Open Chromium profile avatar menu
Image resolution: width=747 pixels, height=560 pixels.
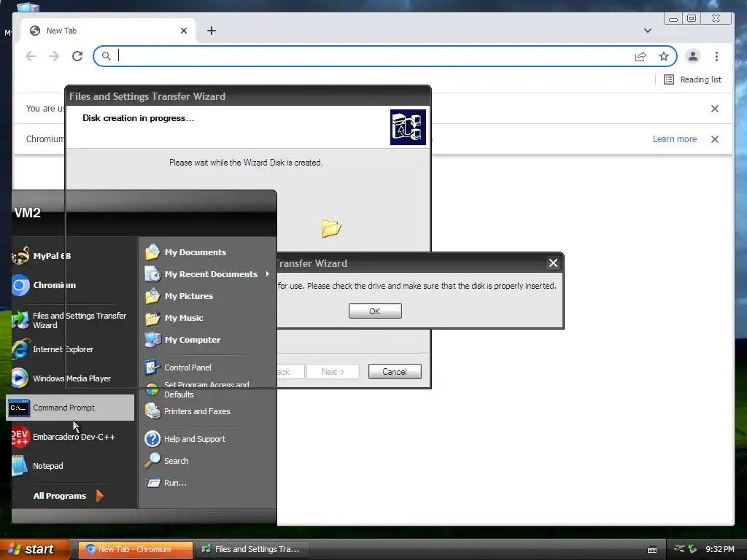click(x=693, y=56)
